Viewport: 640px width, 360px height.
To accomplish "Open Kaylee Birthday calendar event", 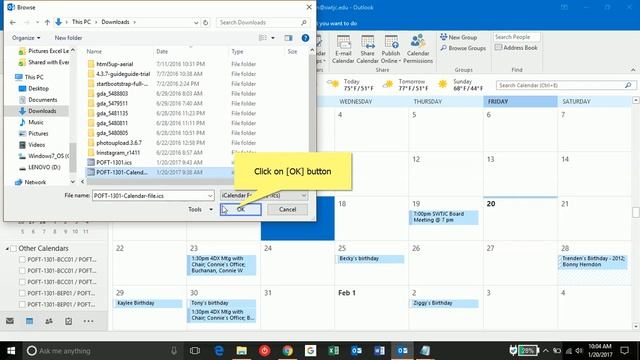I will click(147, 303).
